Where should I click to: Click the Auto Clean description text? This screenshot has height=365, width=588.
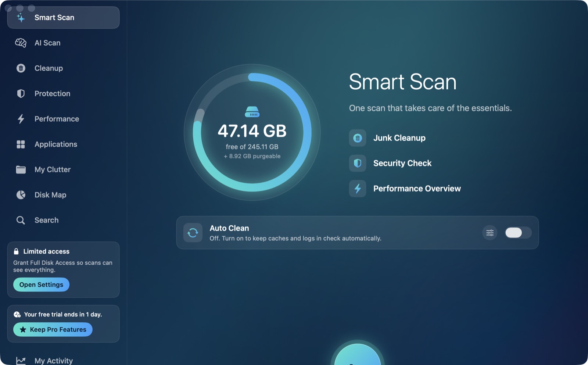(295, 238)
